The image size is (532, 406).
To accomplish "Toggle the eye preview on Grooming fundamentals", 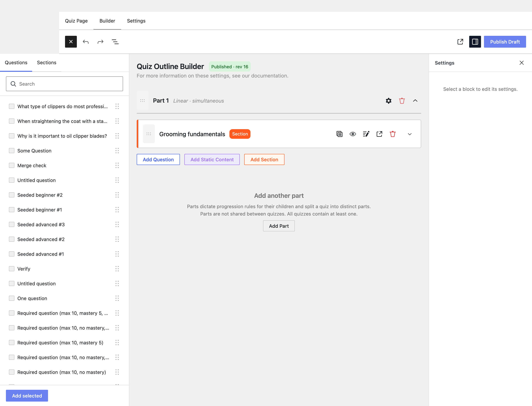I will (x=353, y=134).
